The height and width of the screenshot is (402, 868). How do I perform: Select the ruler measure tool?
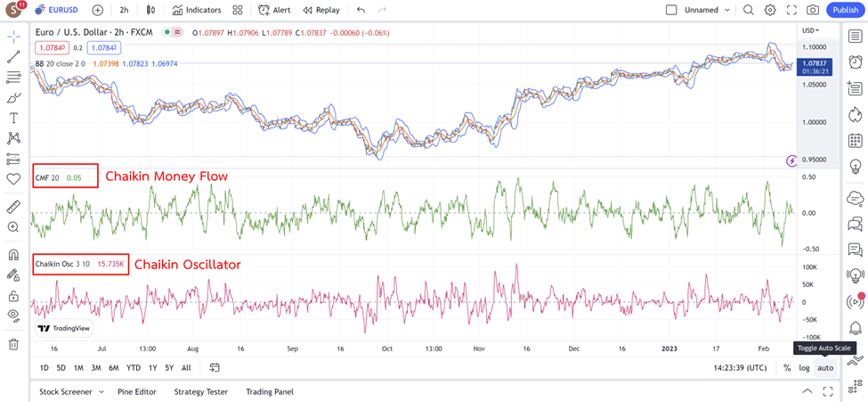tap(13, 207)
